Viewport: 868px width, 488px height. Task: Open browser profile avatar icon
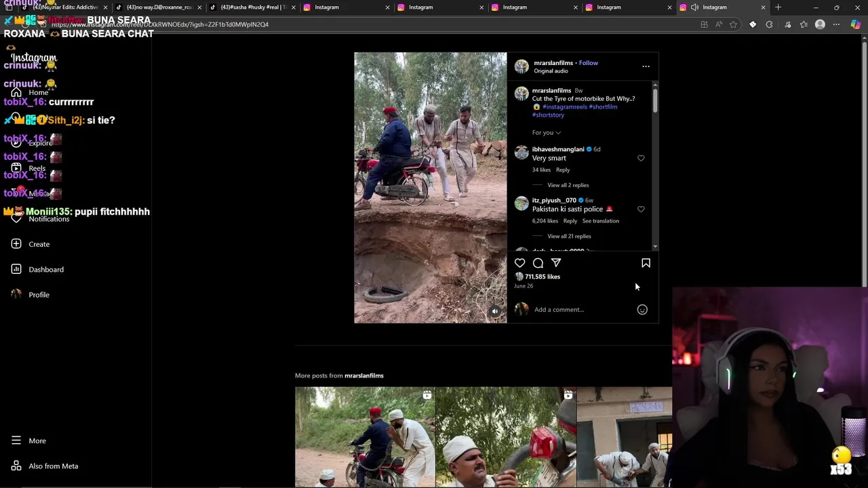click(x=820, y=24)
